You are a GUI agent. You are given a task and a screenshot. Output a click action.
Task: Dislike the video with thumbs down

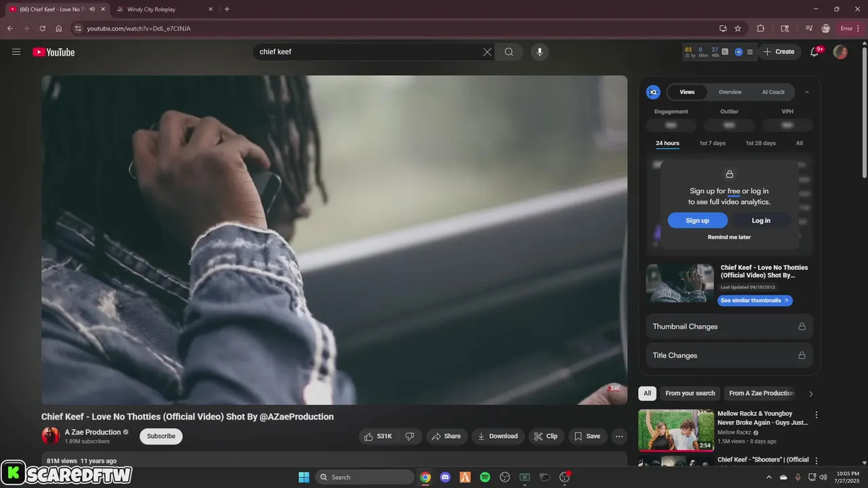[x=410, y=436]
